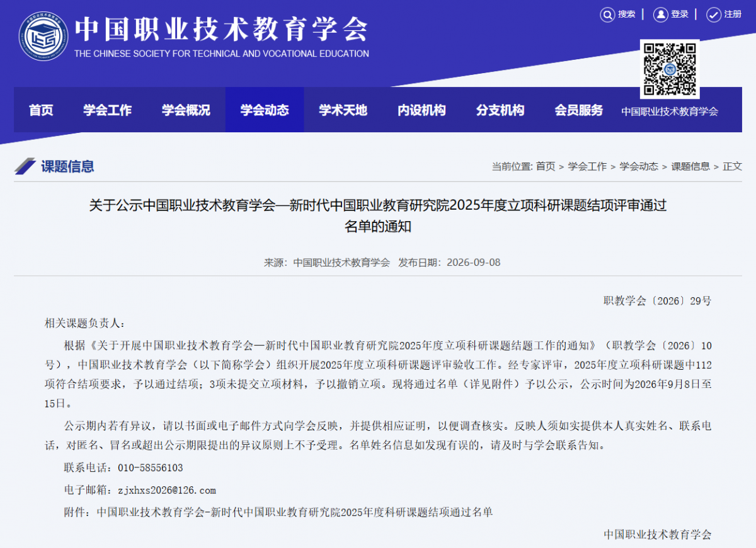The height and width of the screenshot is (548, 756).
Task: Open the 学术天地 navigation menu
Action: 343,110
